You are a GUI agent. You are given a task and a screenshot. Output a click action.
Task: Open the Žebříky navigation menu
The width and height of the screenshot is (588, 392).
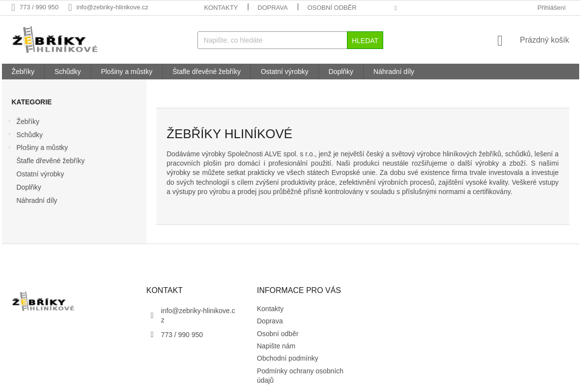[23, 72]
